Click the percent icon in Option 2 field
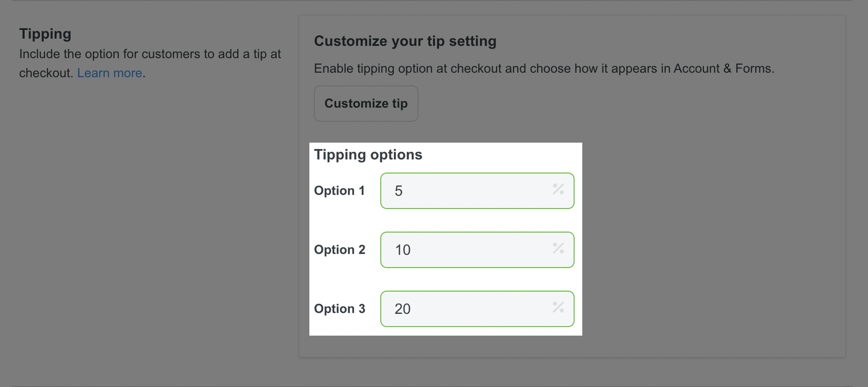 [558, 248]
